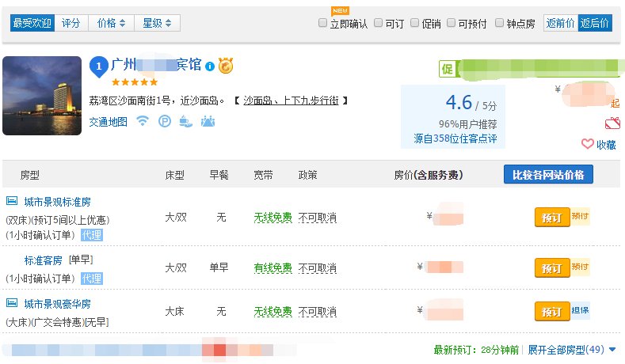Click the restaurant amenity icon
Viewport: 625px width, 364px height.
click(x=185, y=121)
